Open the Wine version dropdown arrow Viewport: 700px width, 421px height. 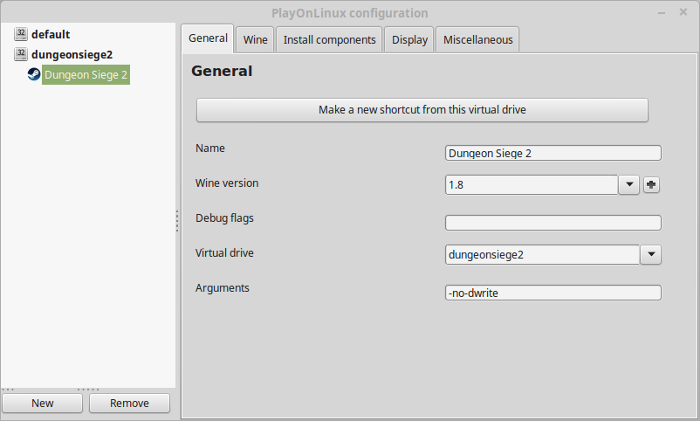coord(629,185)
